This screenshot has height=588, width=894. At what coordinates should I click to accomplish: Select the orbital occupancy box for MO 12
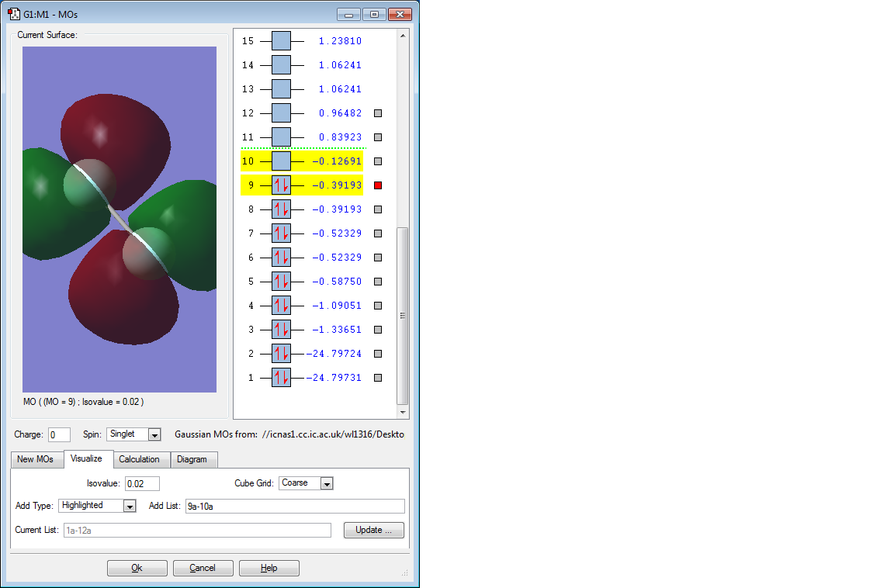click(281, 112)
